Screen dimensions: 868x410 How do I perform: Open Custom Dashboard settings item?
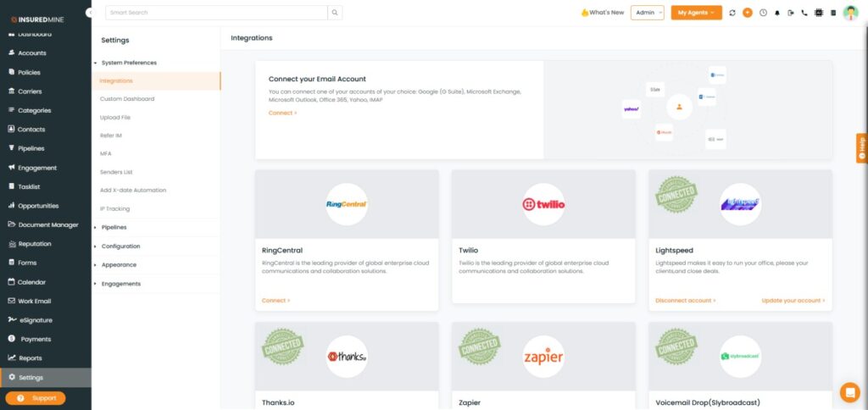tap(127, 99)
